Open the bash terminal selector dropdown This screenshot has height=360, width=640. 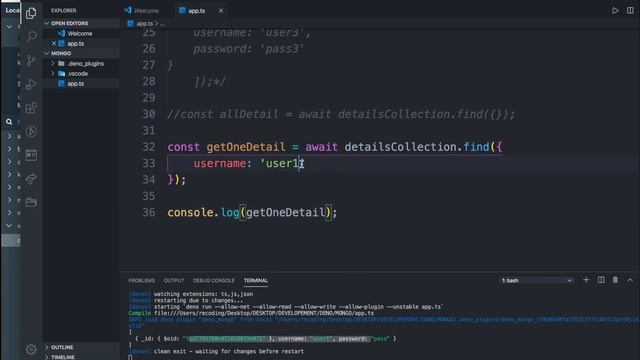pos(536,280)
